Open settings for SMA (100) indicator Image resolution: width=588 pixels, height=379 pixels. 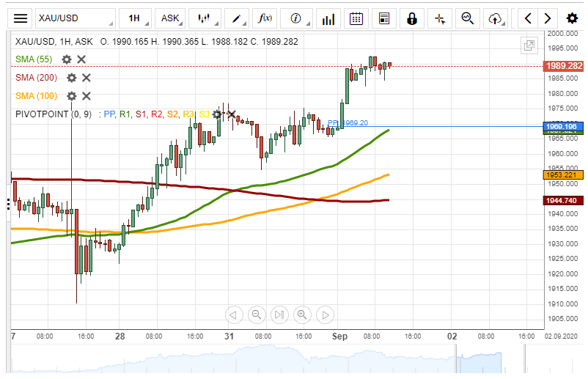(x=72, y=95)
